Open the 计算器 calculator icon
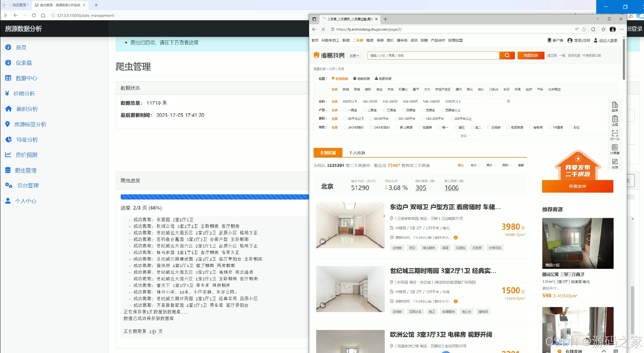644x353 pixels. [x=615, y=149]
